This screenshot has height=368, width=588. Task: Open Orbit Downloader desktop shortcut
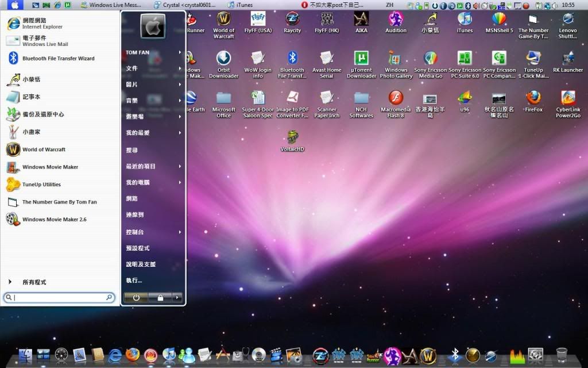[223, 64]
